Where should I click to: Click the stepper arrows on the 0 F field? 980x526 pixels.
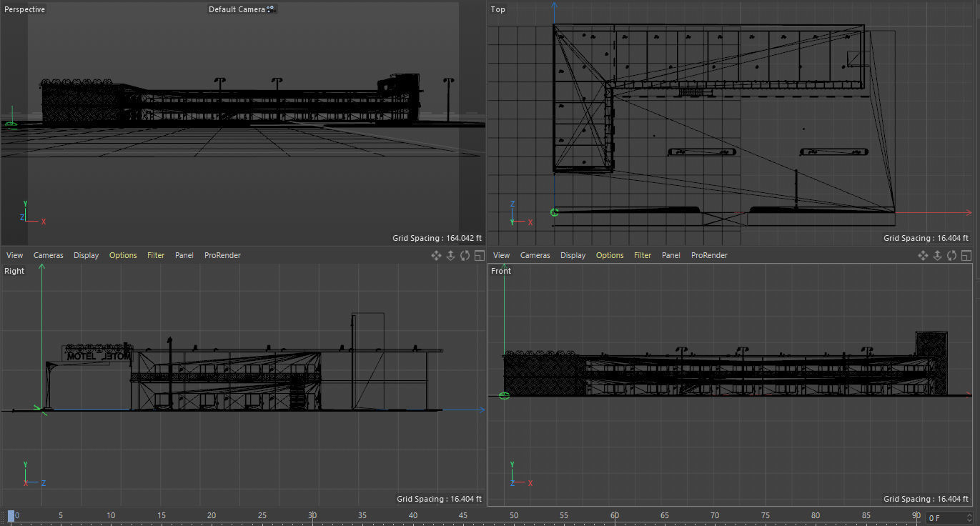point(969,518)
